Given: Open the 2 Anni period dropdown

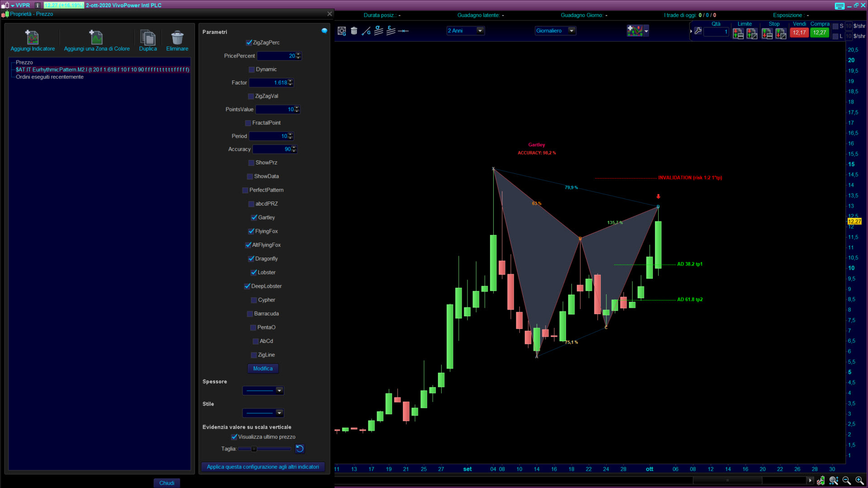Looking at the screenshot, I should 480,31.
